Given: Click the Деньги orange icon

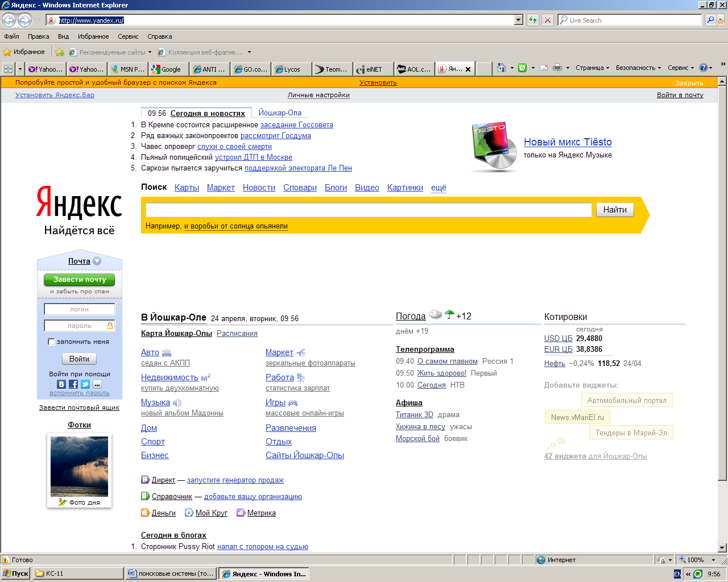Looking at the screenshot, I should tap(145, 513).
